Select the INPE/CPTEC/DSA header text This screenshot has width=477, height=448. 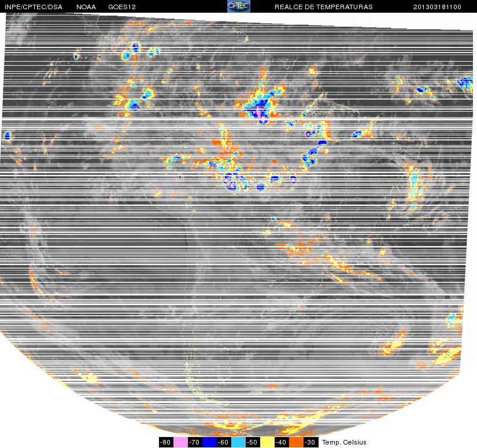(x=34, y=7)
